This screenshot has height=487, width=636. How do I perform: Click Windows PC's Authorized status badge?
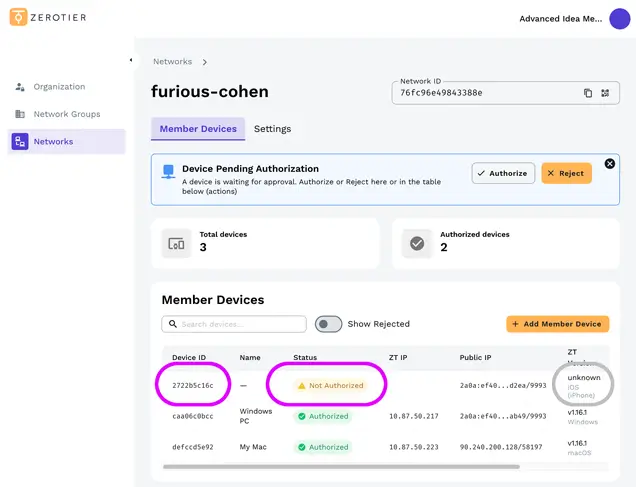323,416
